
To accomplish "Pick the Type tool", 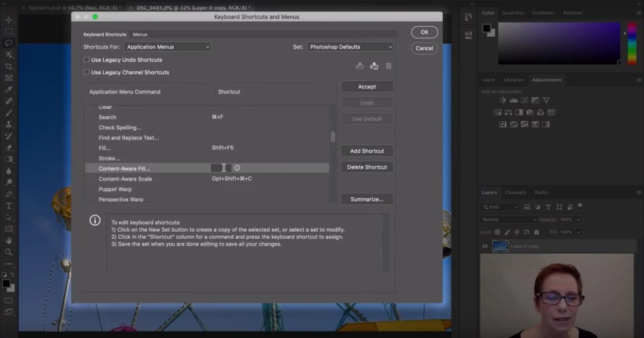I will pyautogui.click(x=9, y=206).
